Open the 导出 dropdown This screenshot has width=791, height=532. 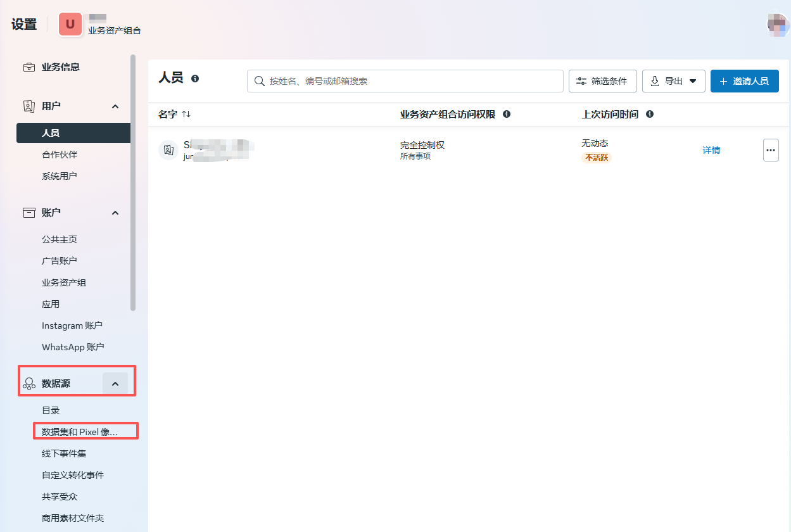pos(673,81)
